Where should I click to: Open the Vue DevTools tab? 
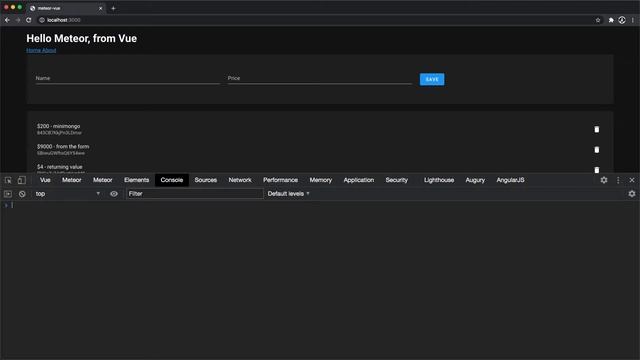point(45,180)
